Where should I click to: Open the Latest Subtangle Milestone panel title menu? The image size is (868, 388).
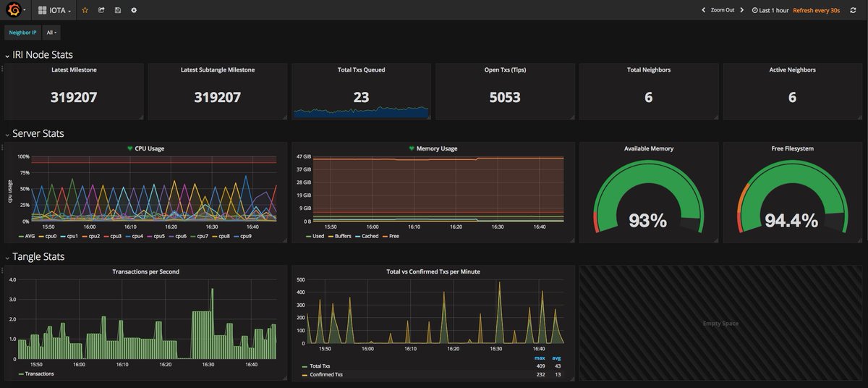pos(217,70)
